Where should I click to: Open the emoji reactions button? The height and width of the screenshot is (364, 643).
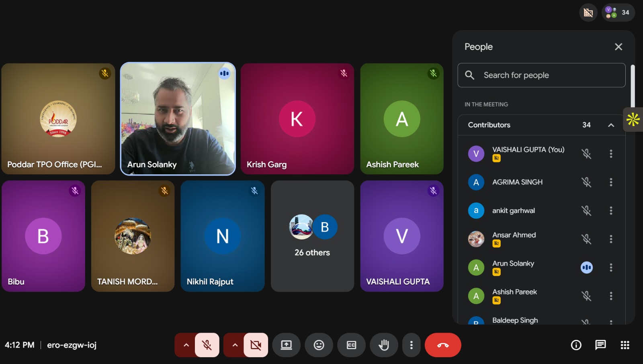coord(319,345)
